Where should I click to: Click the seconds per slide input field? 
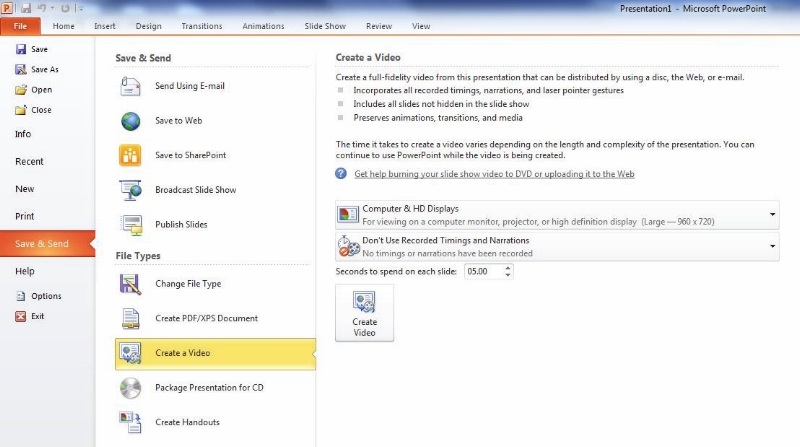(482, 271)
